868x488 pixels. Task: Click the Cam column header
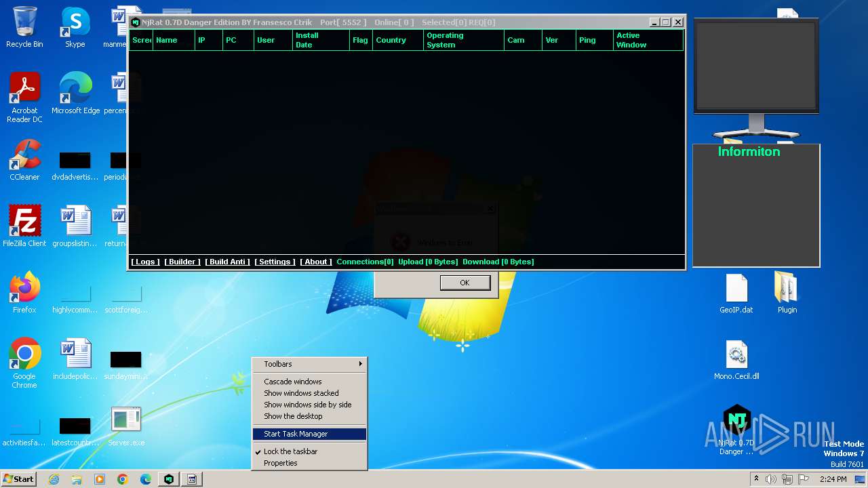(x=523, y=40)
